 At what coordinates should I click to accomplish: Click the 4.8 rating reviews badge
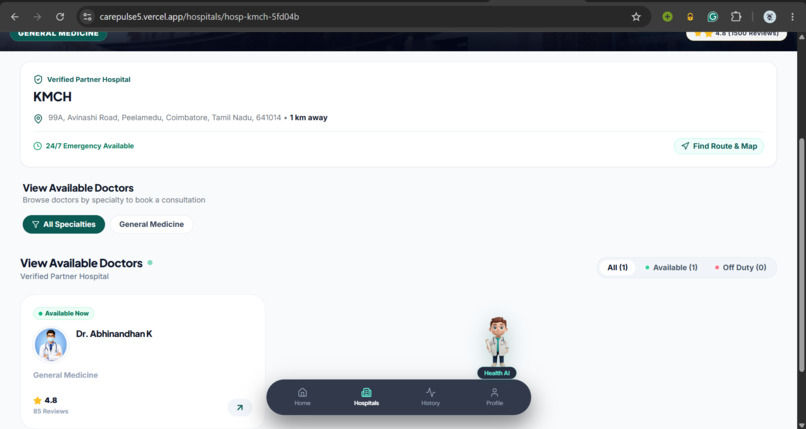[x=736, y=35]
